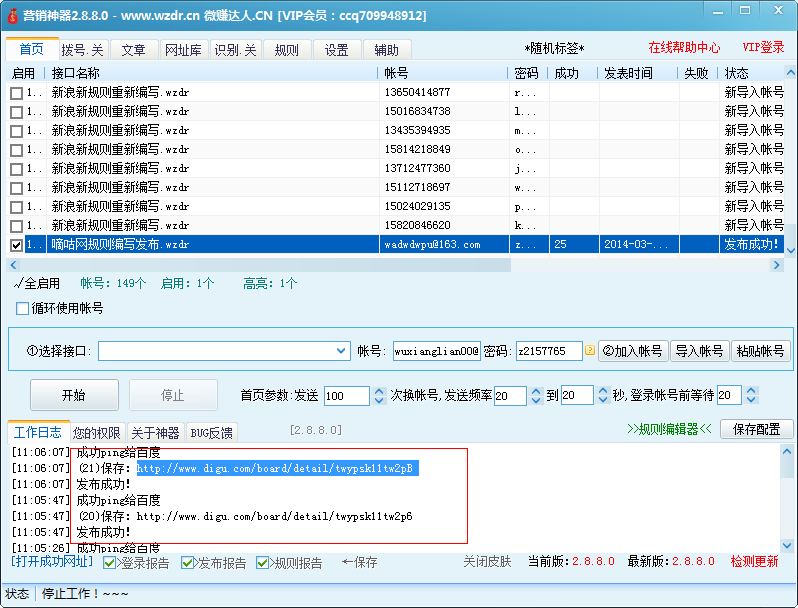Screen dimensions: 798x608
Task: Toggle the 发布报告 checkbox
Action: click(x=187, y=563)
